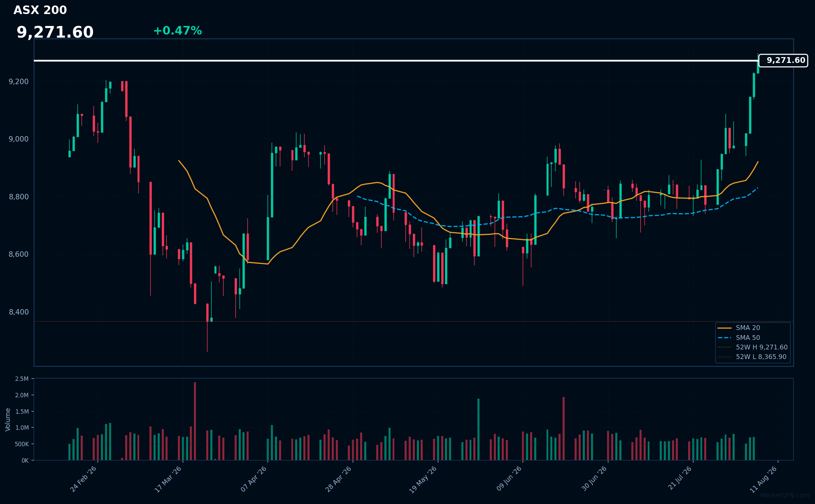Click the 07 Apr '26 date label

point(253,479)
